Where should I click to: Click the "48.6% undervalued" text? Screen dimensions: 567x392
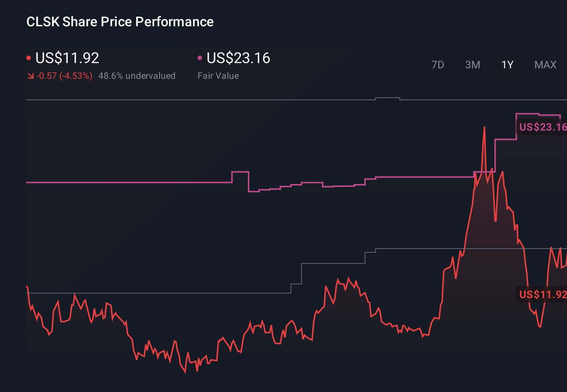coord(137,76)
